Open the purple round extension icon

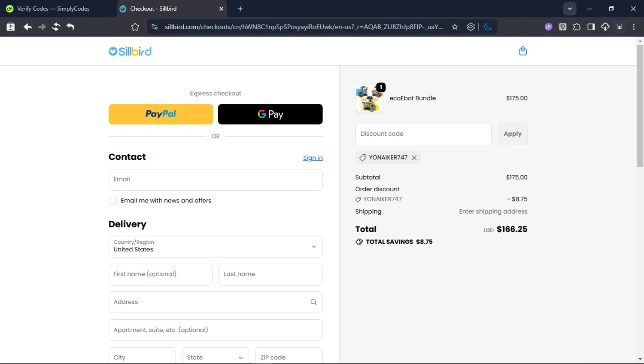point(548,27)
